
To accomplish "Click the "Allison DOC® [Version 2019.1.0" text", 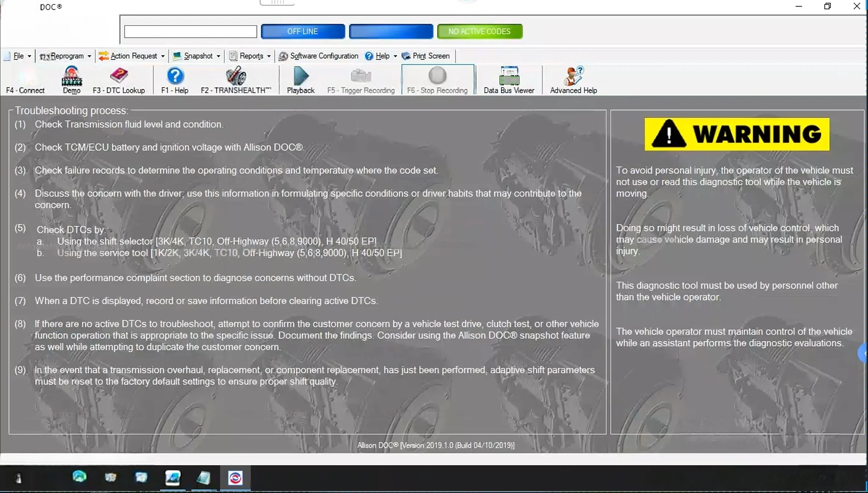I will click(436, 445).
